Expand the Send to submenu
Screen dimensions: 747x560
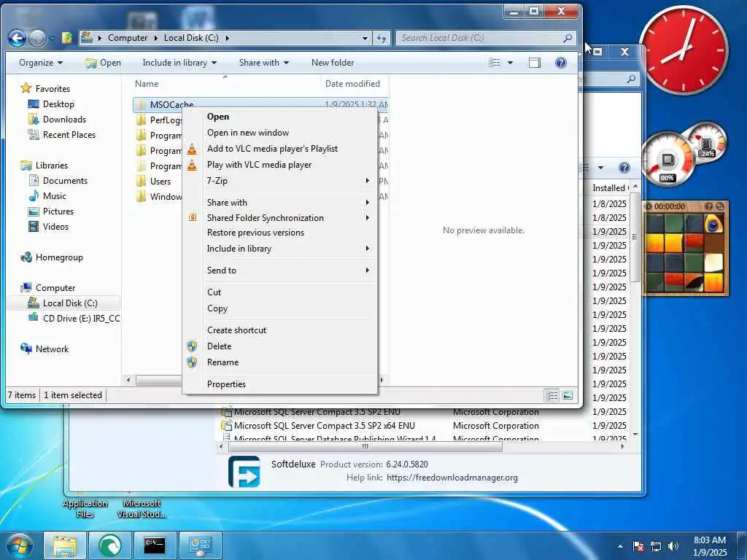280,271
